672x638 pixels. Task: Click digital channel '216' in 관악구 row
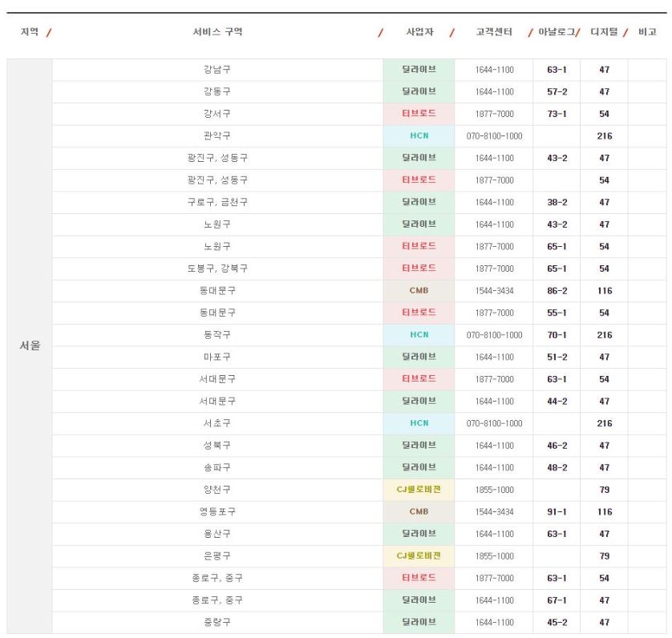coord(605,136)
